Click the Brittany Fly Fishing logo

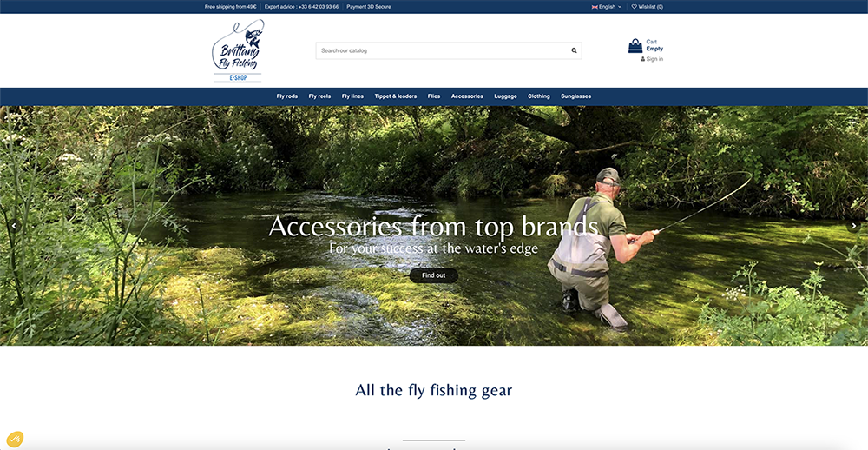click(x=238, y=50)
